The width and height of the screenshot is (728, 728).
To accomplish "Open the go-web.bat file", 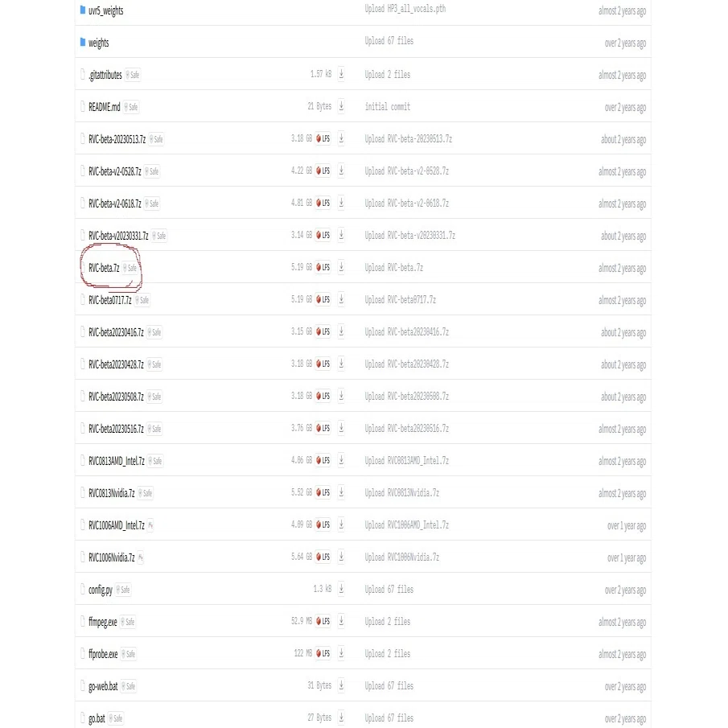I will (x=103, y=686).
